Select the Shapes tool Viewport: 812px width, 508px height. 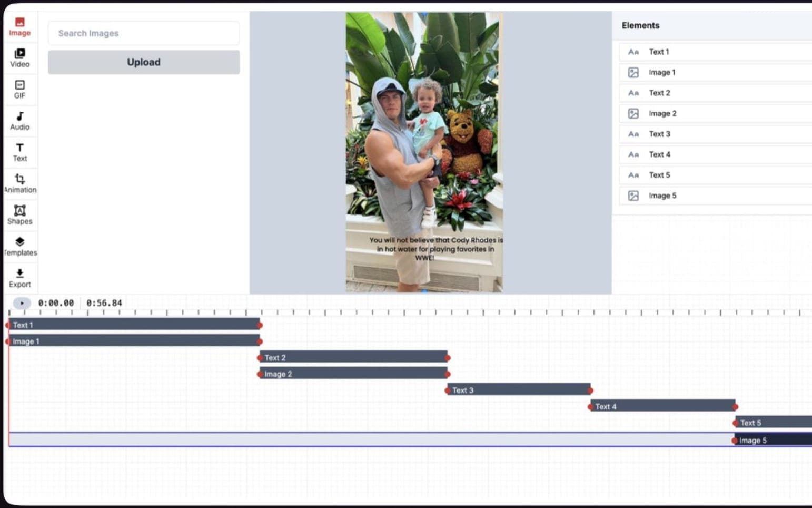pos(19,215)
